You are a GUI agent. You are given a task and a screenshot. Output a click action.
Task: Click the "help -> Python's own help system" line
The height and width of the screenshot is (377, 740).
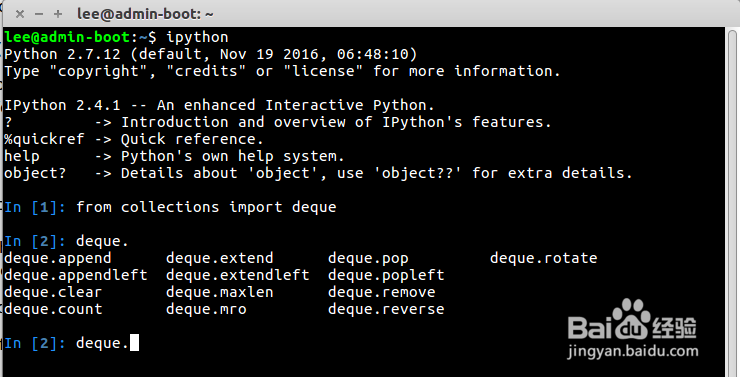pyautogui.click(x=174, y=156)
